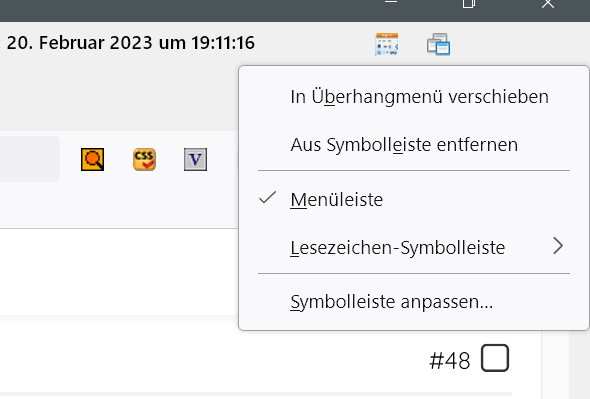Screen dimensions: 590x399
Task: Restore down the browser window
Action: pyautogui.click(x=469, y=4)
